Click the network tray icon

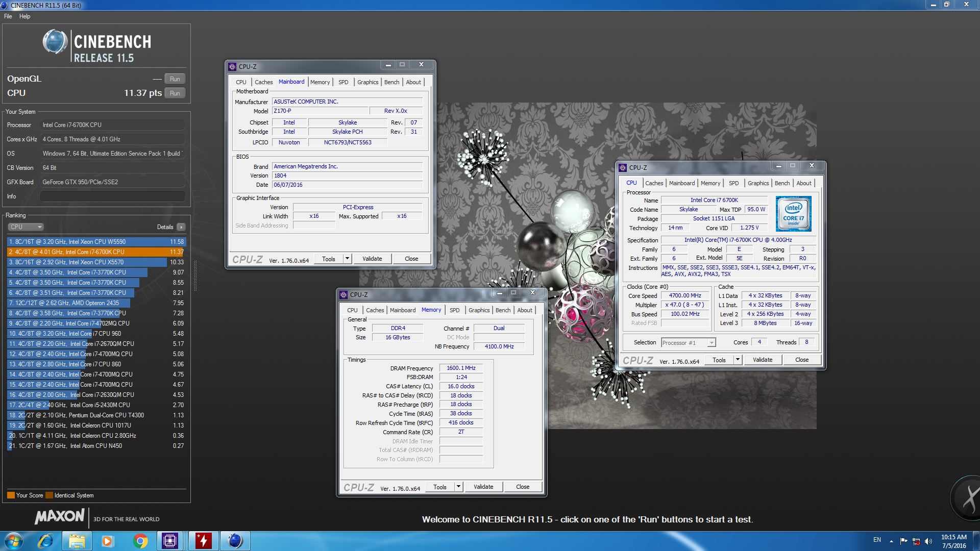pyautogui.click(x=916, y=541)
